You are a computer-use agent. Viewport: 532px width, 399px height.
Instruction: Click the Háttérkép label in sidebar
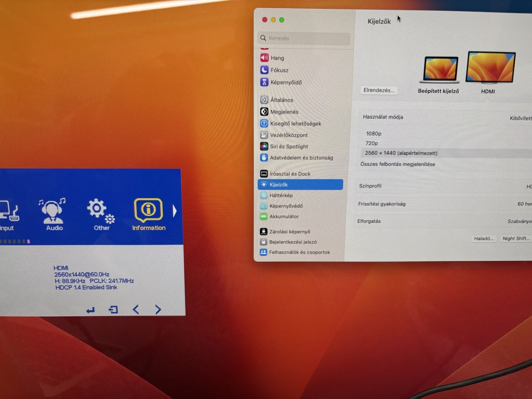click(281, 195)
